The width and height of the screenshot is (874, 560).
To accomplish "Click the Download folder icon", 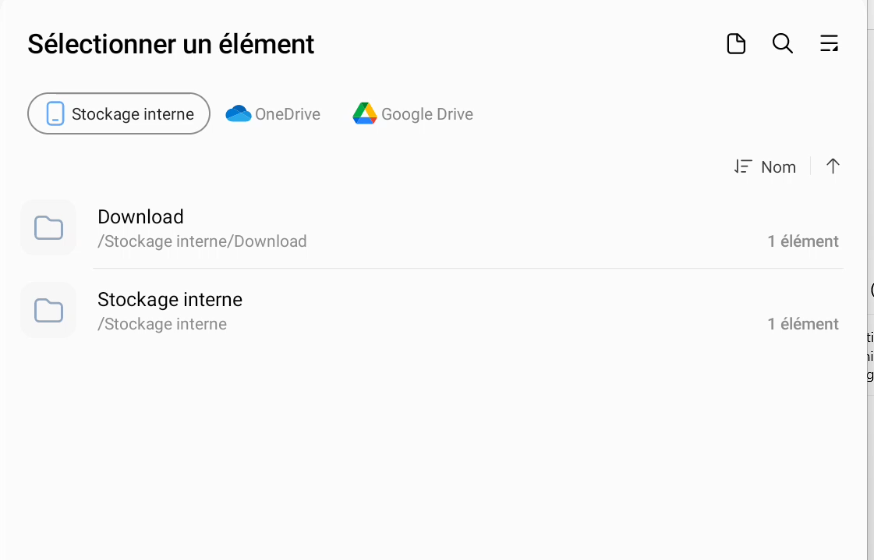I will coord(48,228).
